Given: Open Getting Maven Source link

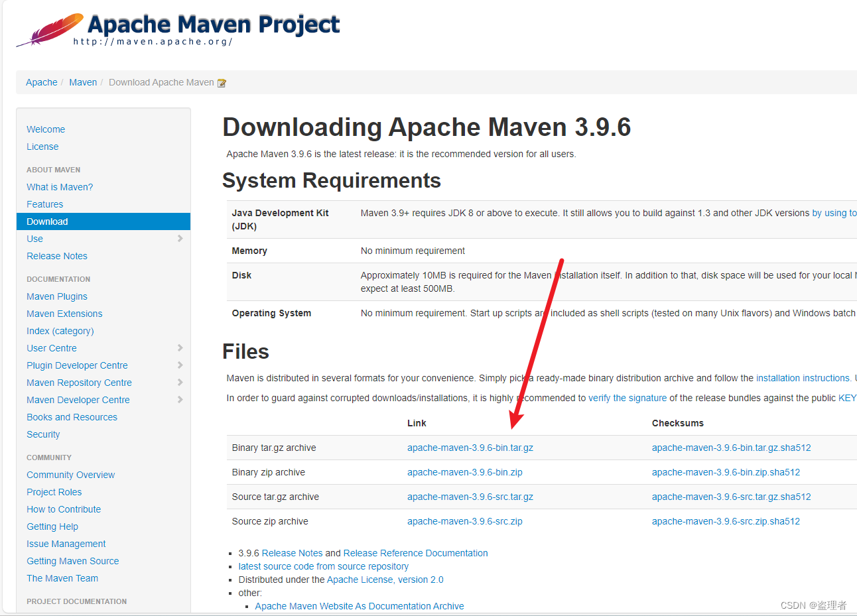Looking at the screenshot, I should coord(73,561).
